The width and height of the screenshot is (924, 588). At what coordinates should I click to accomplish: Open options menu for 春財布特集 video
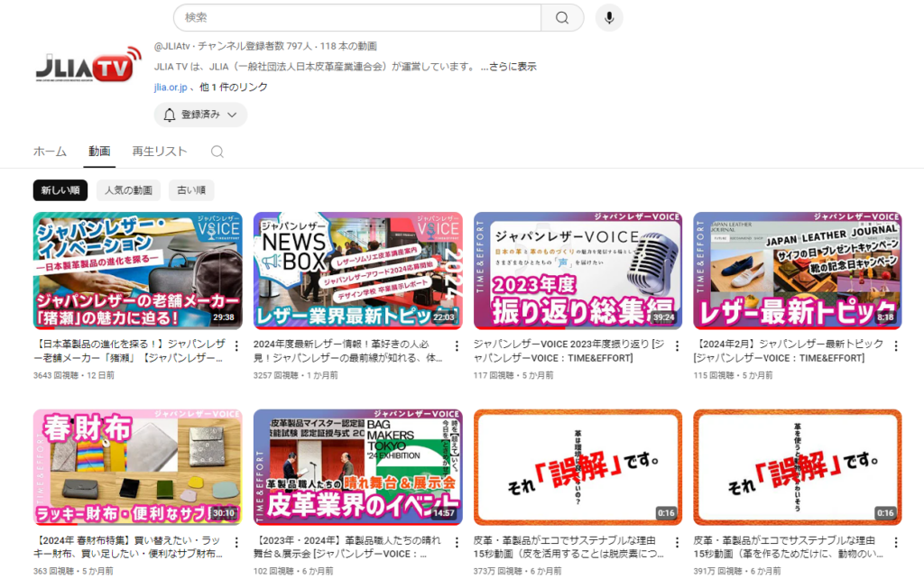[236, 541]
